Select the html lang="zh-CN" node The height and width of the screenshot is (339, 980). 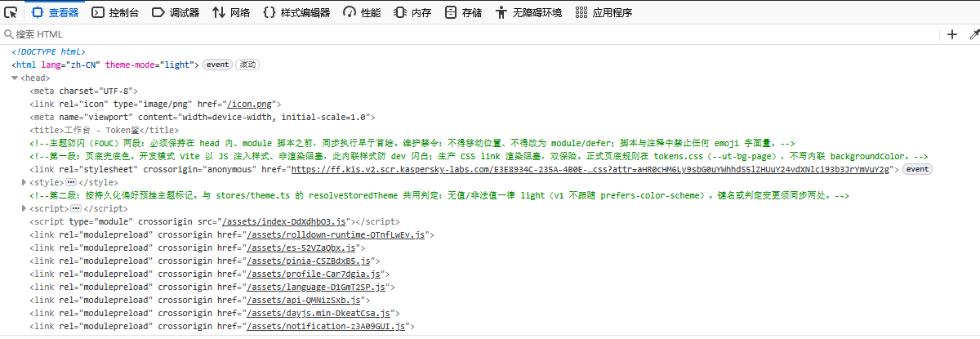pyautogui.click(x=105, y=65)
